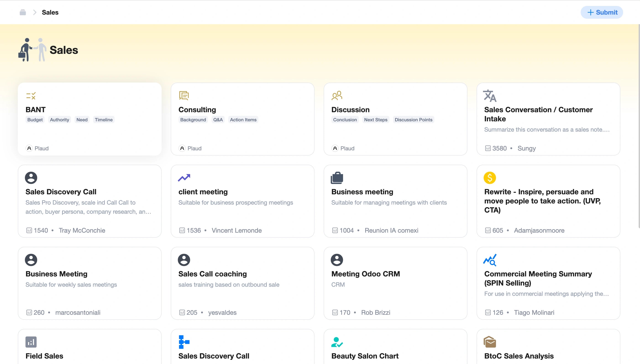640x364 pixels.
Task: Click the BtoC Sales Analysis envelope icon
Action: click(490, 342)
